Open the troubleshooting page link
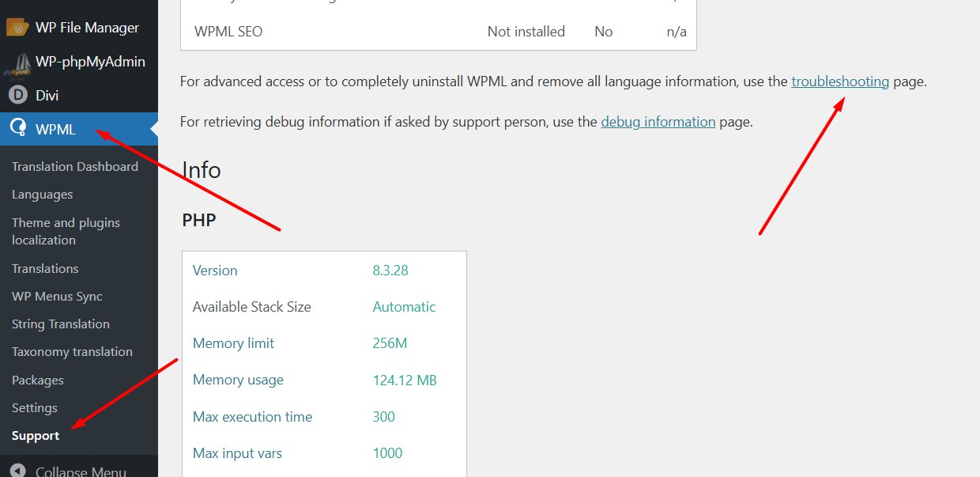980x477 pixels. [x=840, y=81]
